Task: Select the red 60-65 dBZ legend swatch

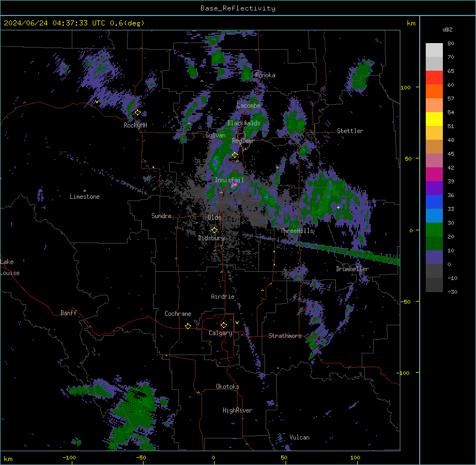Action: [x=434, y=78]
